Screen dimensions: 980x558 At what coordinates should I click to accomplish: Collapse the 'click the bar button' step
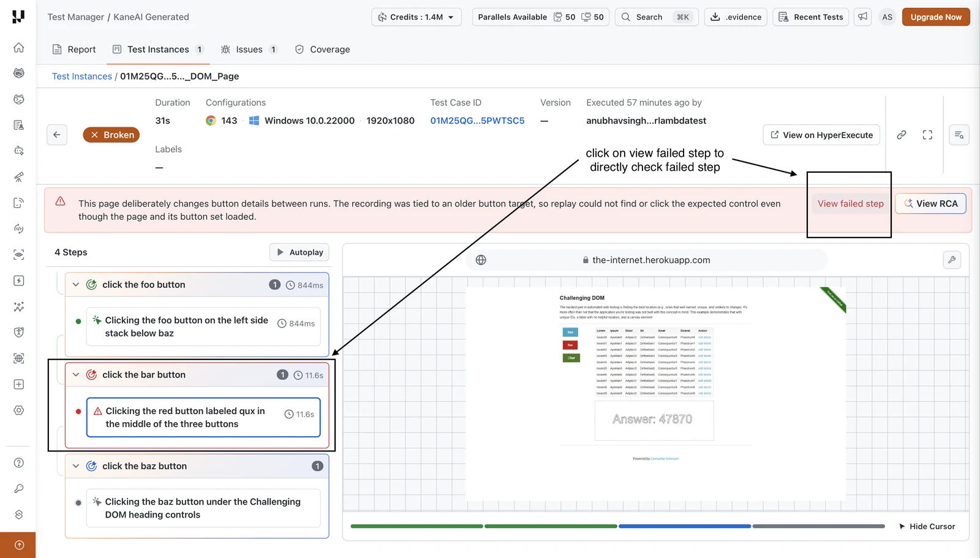[x=76, y=375]
